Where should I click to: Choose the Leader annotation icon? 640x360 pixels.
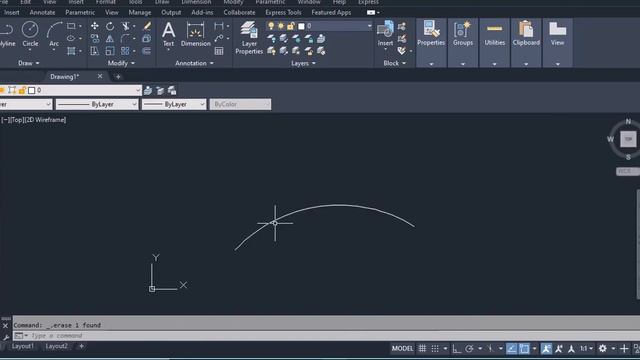[219, 38]
